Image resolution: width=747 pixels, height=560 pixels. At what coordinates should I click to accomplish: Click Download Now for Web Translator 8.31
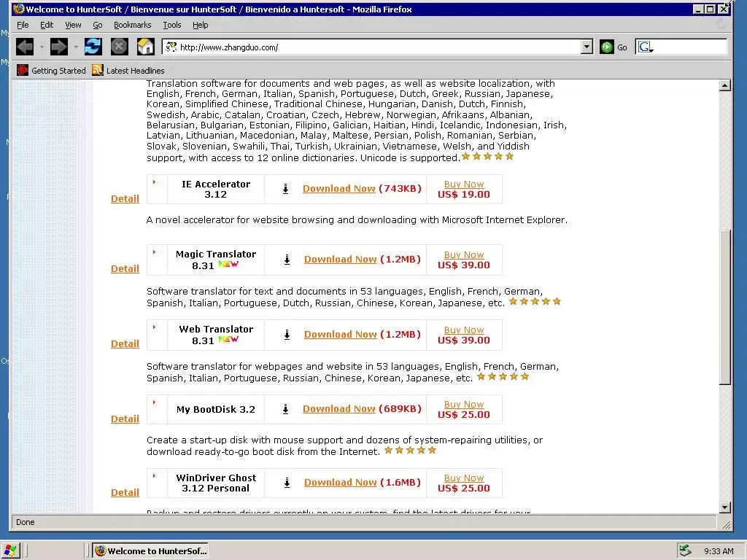[341, 334]
